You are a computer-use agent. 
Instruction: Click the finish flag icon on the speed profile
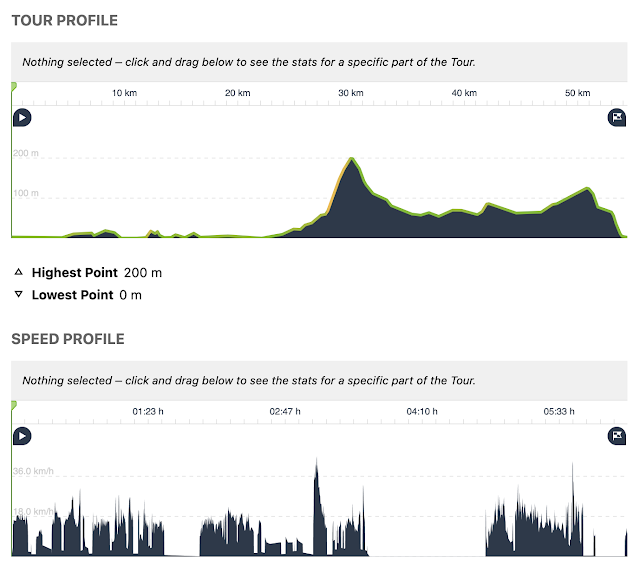[617, 436]
